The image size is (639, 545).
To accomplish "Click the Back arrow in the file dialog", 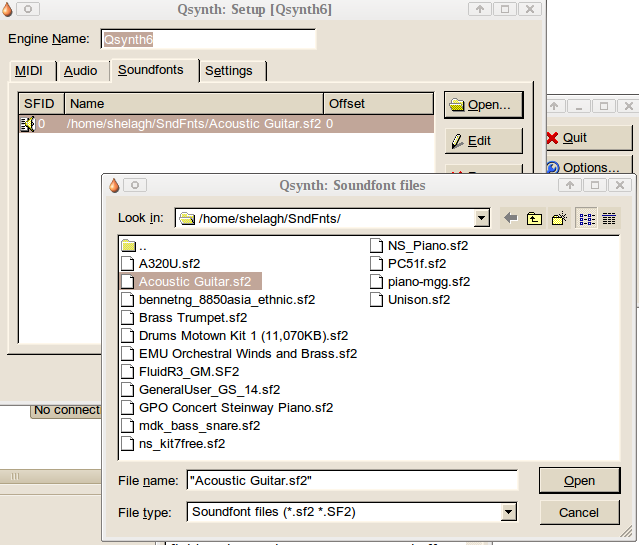I will pos(510,218).
